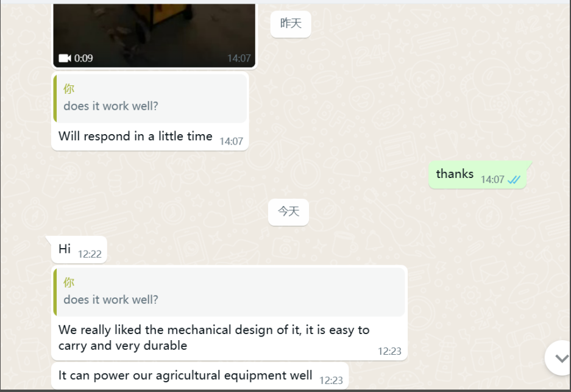Open quoted reply above 'Will respond in a little time'
The image size is (571, 392).
(150, 98)
